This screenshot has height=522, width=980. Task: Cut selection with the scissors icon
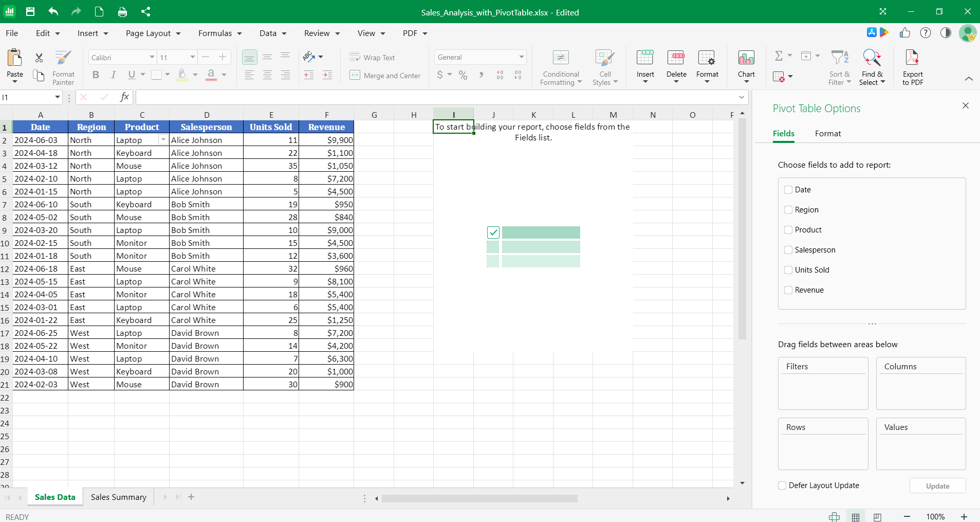click(x=39, y=58)
